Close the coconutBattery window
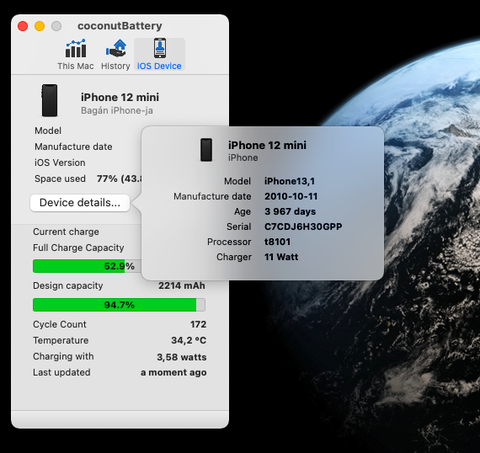The width and height of the screenshot is (480, 453). pos(23,26)
